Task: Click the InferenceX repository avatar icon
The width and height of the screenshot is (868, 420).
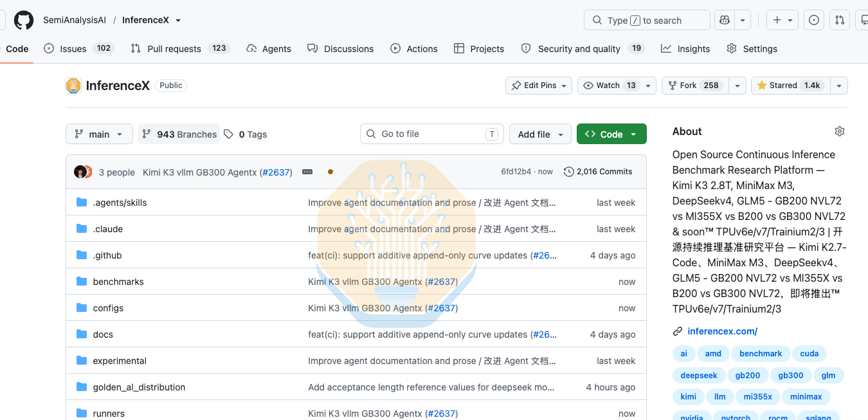Action: tap(73, 86)
